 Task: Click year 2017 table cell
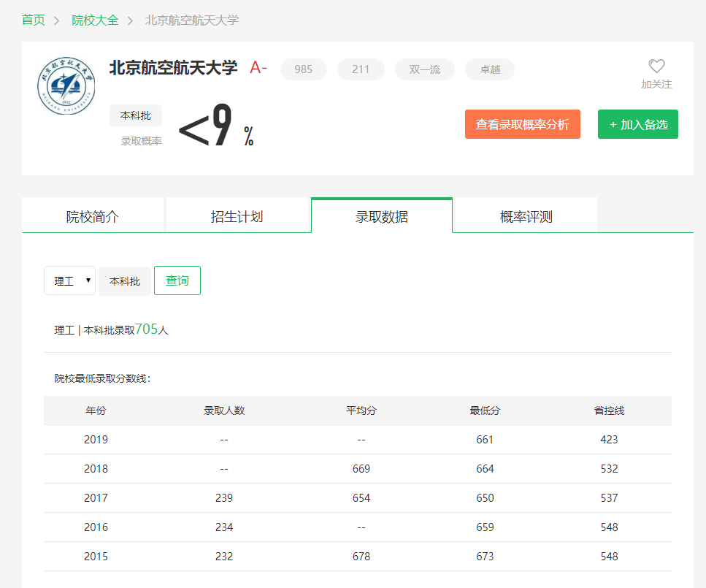pyautogui.click(x=96, y=498)
